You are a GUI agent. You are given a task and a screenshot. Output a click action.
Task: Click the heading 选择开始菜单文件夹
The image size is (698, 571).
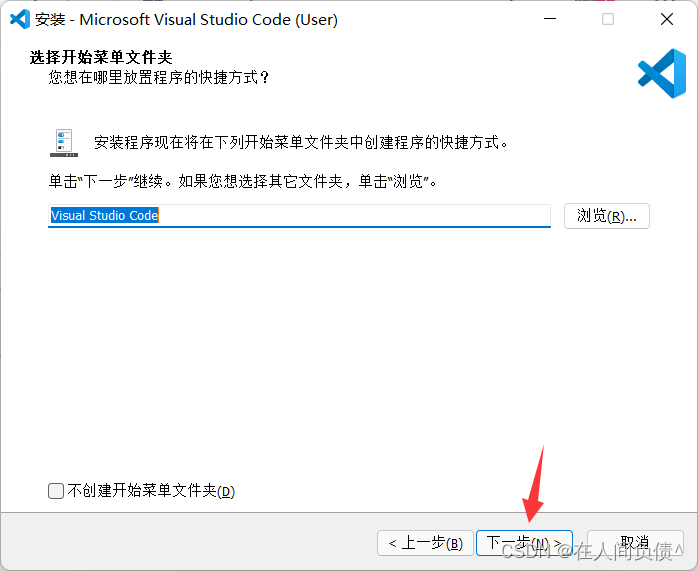click(101, 57)
